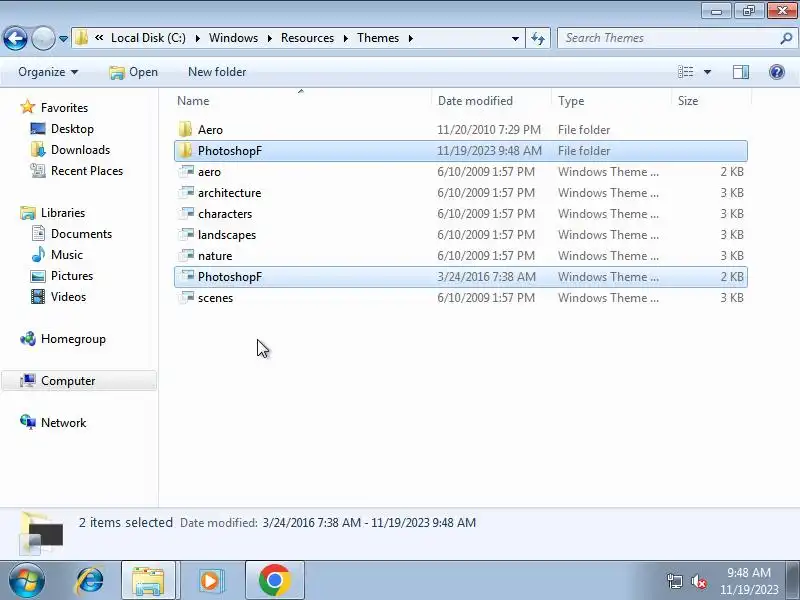Sort by the Size column header
Viewport: 800px width, 600px height.
point(688,101)
